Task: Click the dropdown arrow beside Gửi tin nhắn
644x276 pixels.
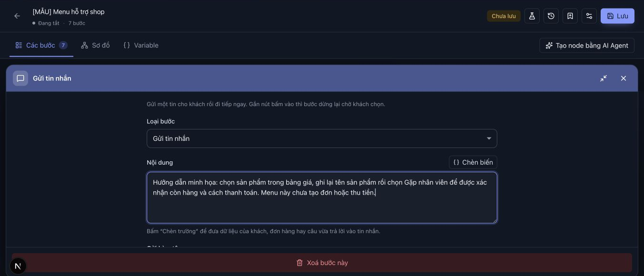Action: click(x=489, y=138)
